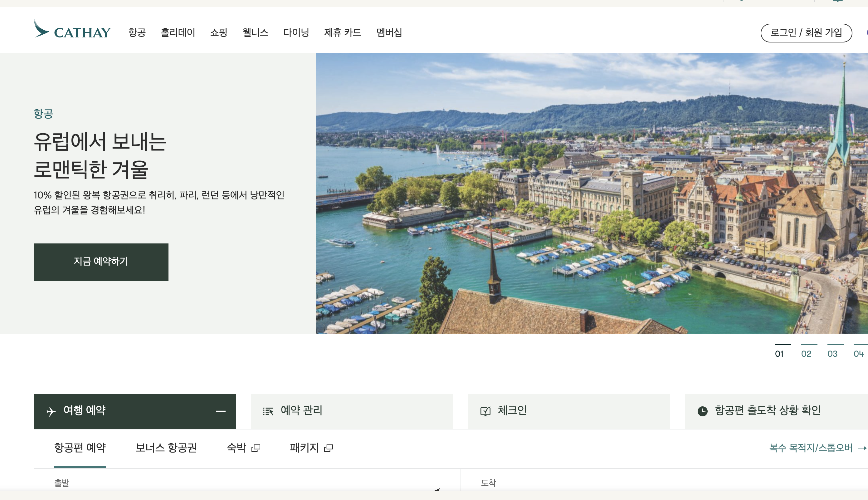Click the 로그인 / 회원 가입 button
The height and width of the screenshot is (500, 868).
click(806, 33)
